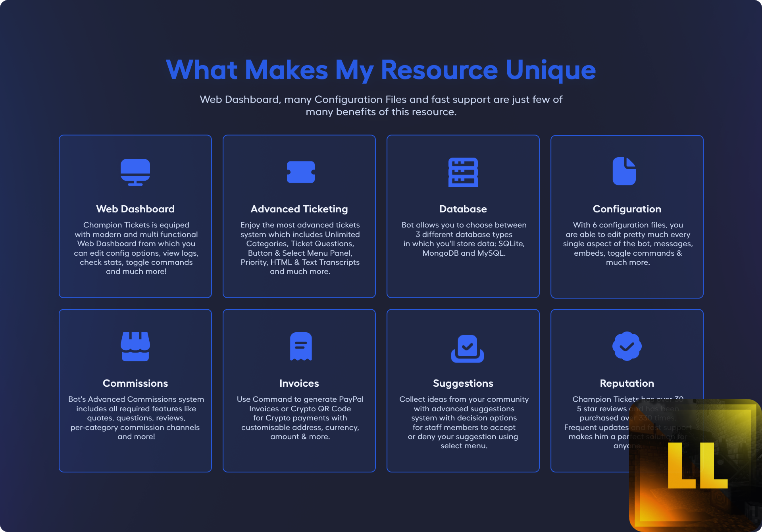Image resolution: width=762 pixels, height=532 pixels.
Task: Select the 'Configuration' card title
Action: coord(627,209)
